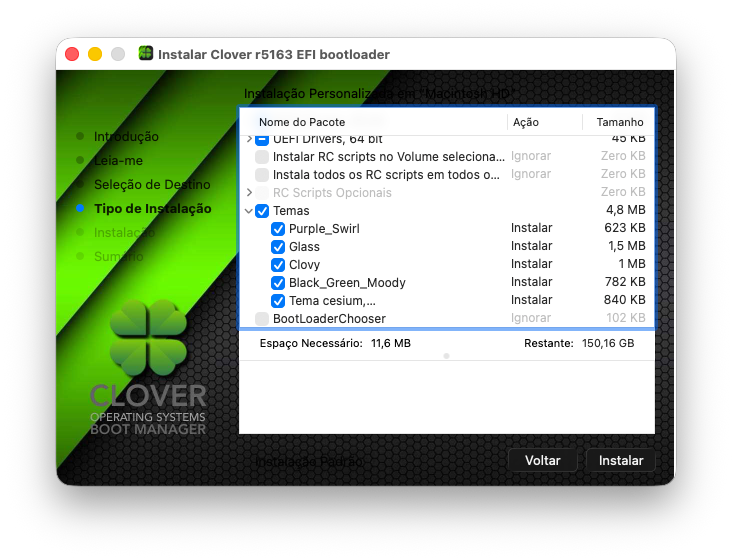Select the BootLoaderChooser row label
The width and height of the screenshot is (732, 560).
coord(329,319)
